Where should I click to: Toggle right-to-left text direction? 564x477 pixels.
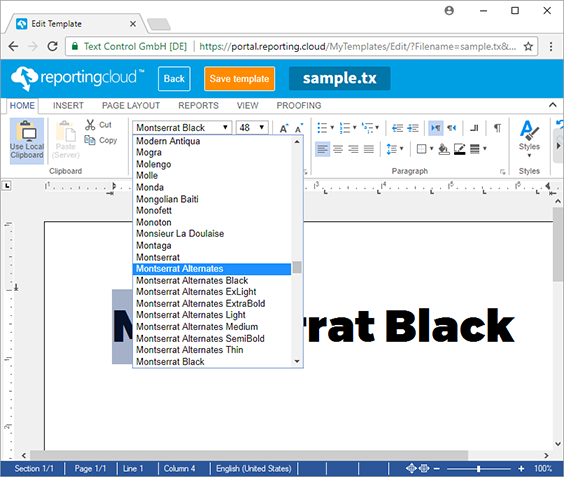point(451,128)
